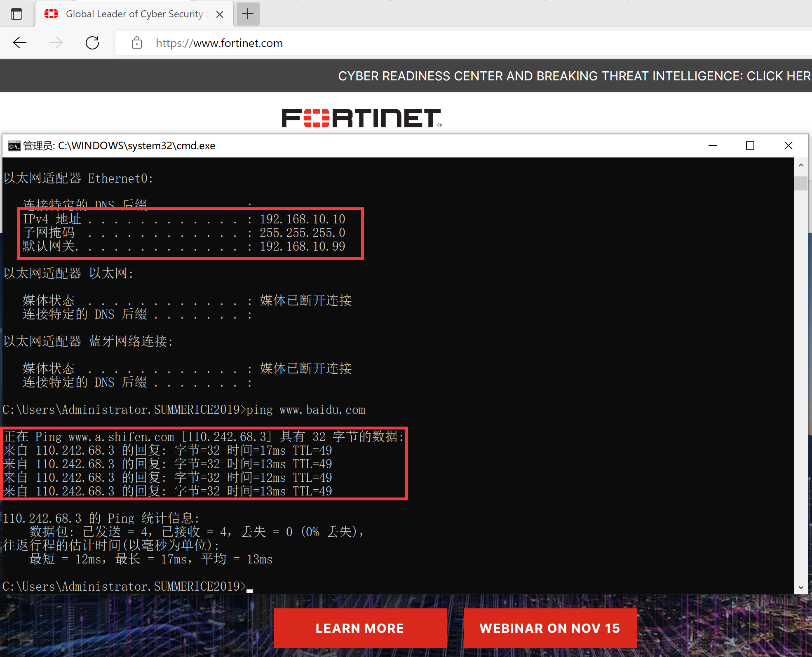Click the cmd scrollbar up arrow
This screenshot has width=812, height=657.
tap(800, 165)
